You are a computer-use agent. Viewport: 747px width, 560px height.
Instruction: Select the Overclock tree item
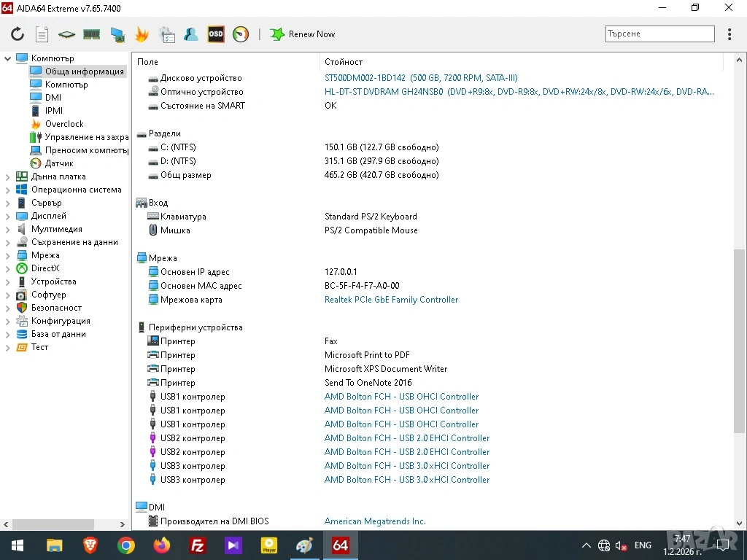64,124
